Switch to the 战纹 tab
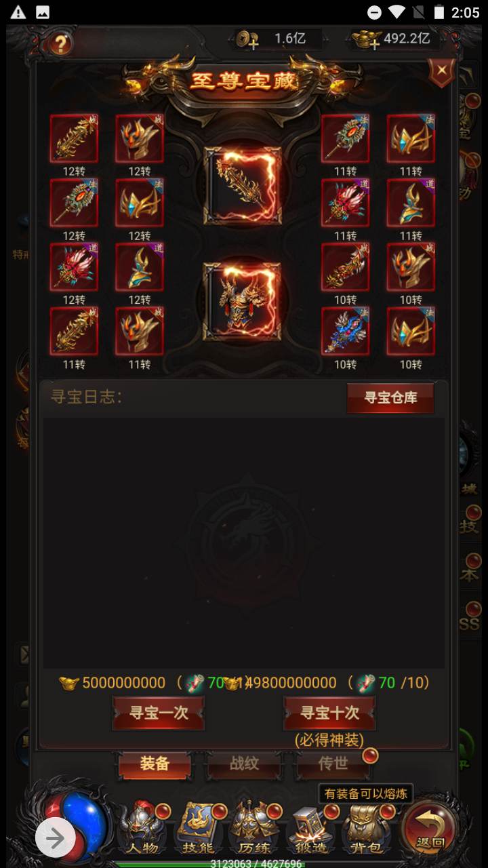Viewport: 488px width, 868px height. 244,764
